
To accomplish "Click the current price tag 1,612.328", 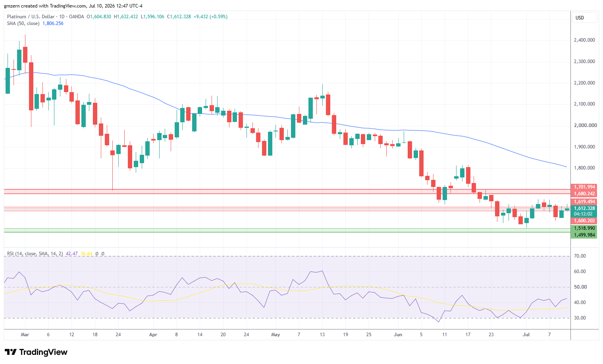I will (584, 208).
